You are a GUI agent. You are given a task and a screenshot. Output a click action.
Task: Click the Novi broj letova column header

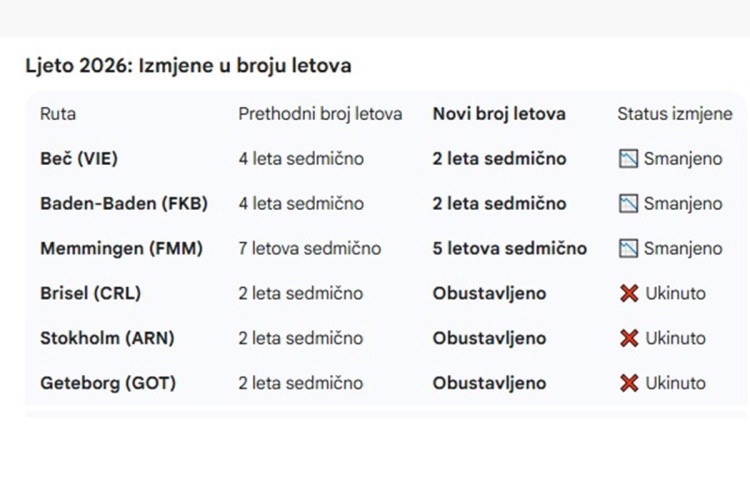click(x=499, y=114)
